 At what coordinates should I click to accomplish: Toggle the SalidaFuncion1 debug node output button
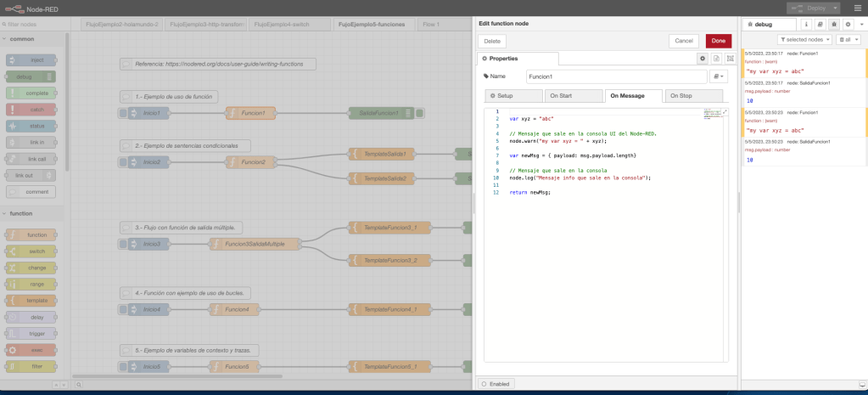pos(421,113)
